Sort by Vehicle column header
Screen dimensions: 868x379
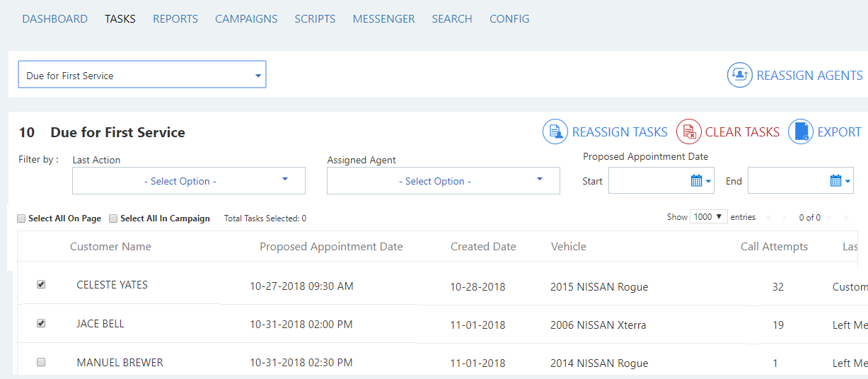pyautogui.click(x=569, y=247)
